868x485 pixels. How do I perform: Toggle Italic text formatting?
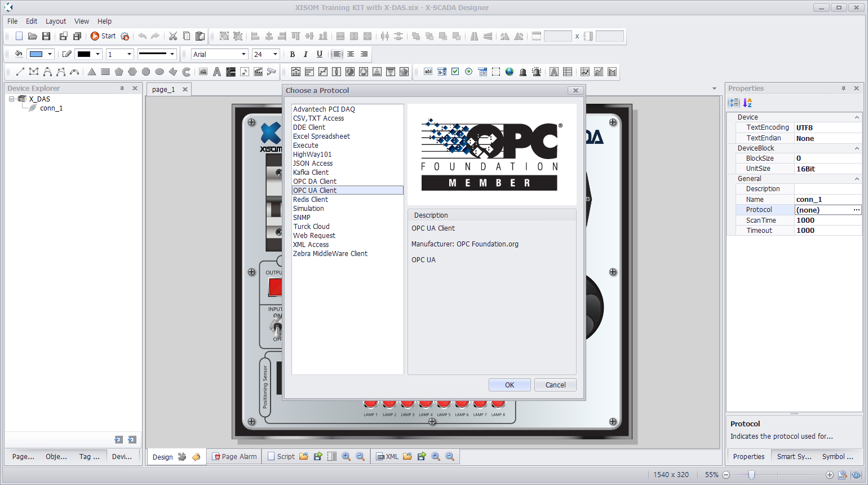click(305, 54)
